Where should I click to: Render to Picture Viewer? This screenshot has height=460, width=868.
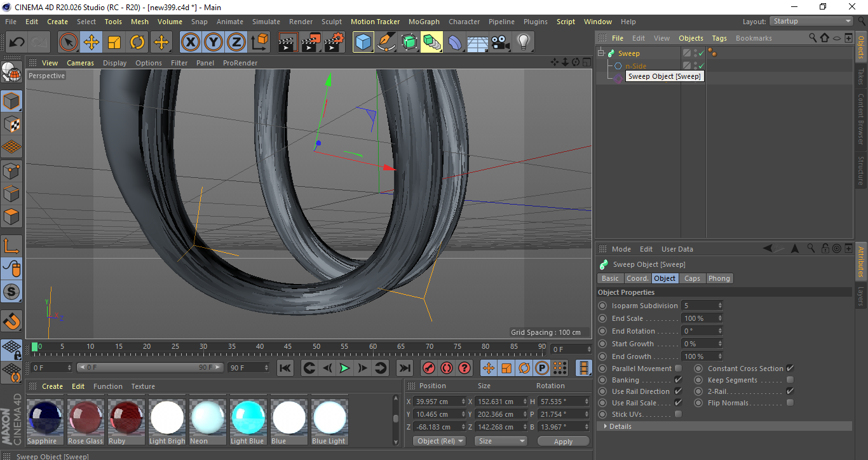311,43
